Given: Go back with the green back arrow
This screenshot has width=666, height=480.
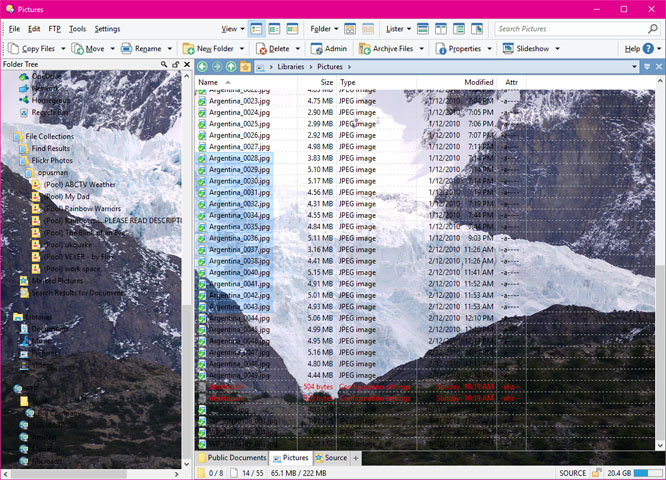Looking at the screenshot, I should 203,67.
